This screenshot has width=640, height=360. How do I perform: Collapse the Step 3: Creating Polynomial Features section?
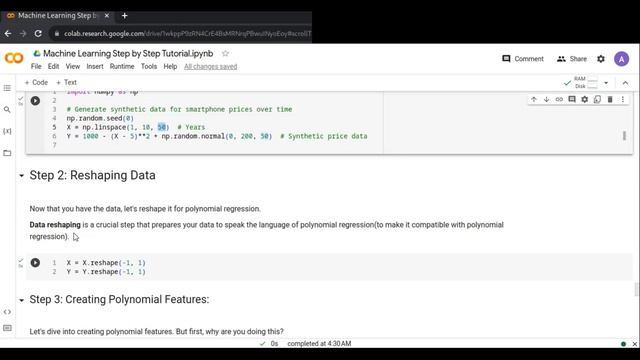point(22,300)
